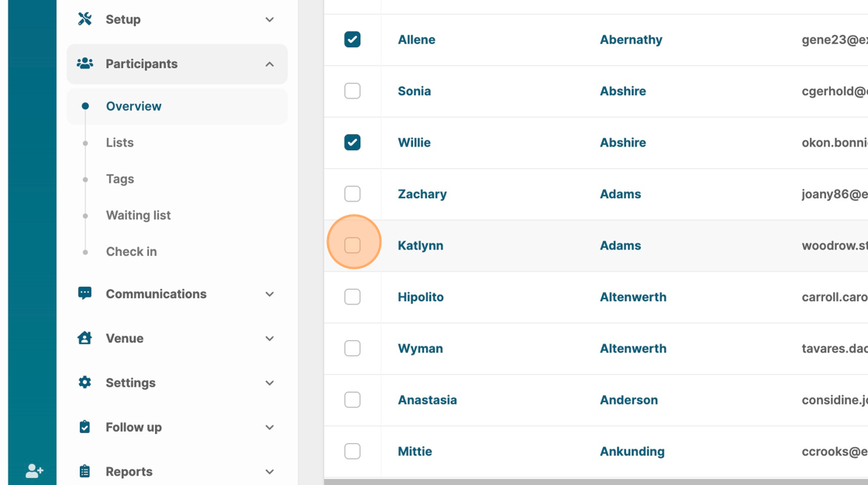Tick the checkbox for Sonia Abshire
This screenshot has width=868, height=485.
click(x=353, y=91)
